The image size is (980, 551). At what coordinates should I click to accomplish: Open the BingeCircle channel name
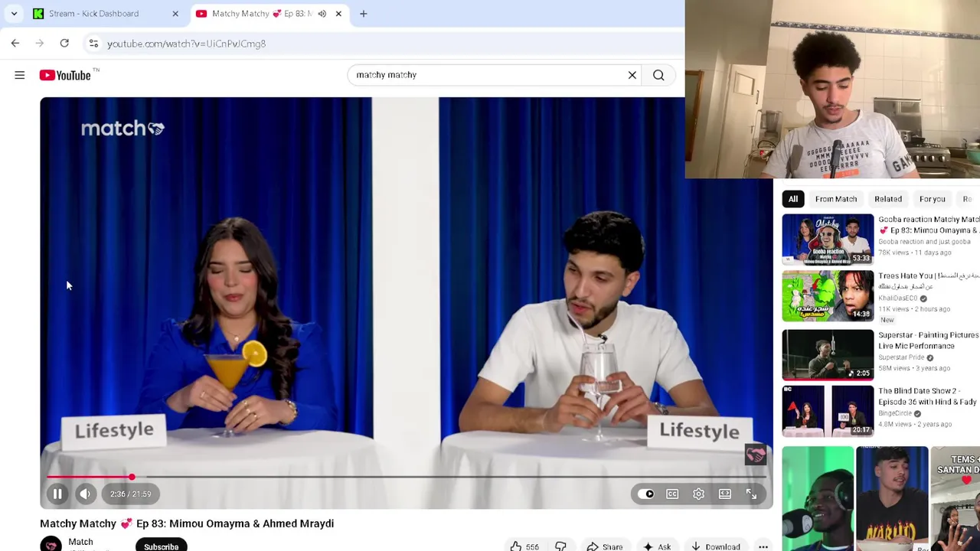point(895,413)
